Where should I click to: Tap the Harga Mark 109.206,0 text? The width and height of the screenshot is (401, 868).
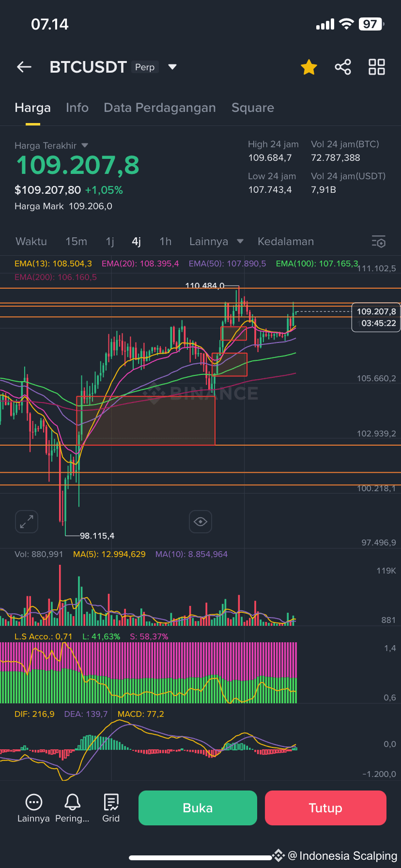(63, 206)
